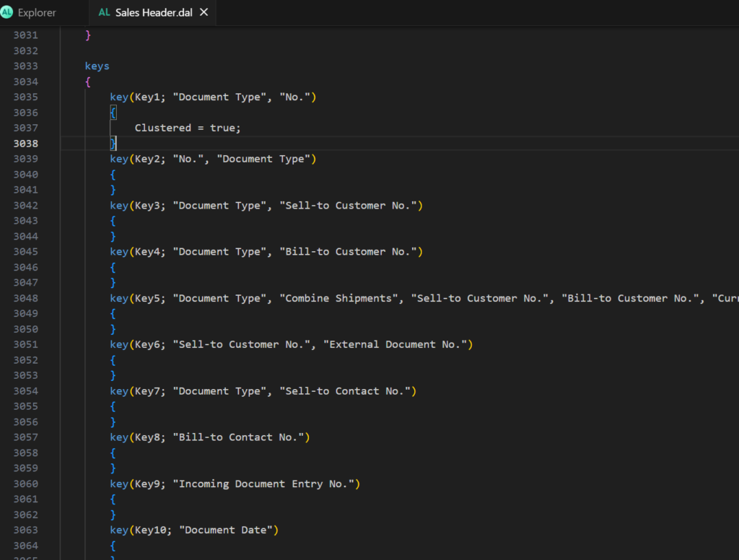739x560 pixels.
Task: Click line number 3035 in the gutter
Action: [x=26, y=97]
